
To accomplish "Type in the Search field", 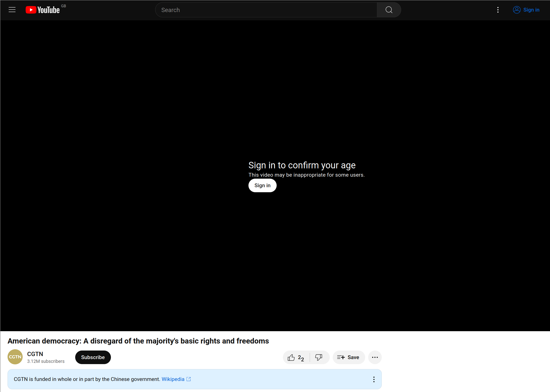I will pyautogui.click(x=267, y=10).
